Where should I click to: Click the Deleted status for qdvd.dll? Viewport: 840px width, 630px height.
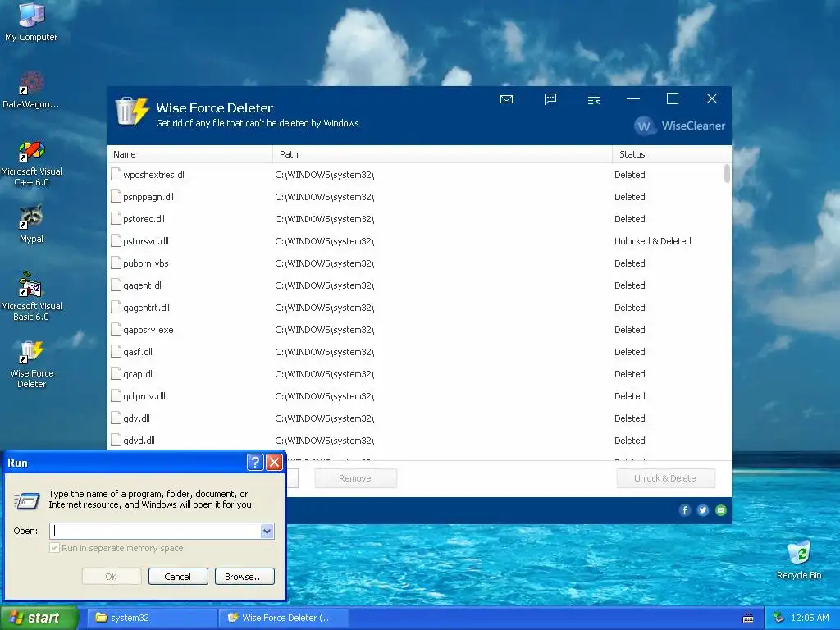[x=629, y=441]
